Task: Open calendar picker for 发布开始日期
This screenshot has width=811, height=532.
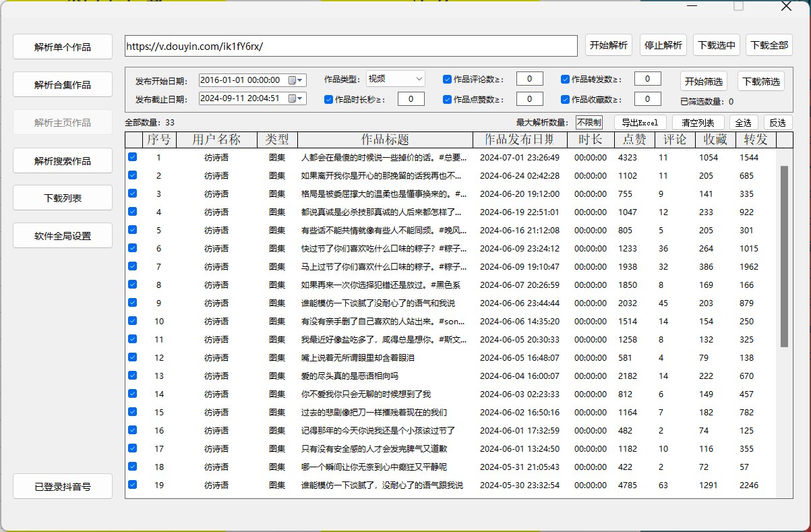Action: pos(296,80)
